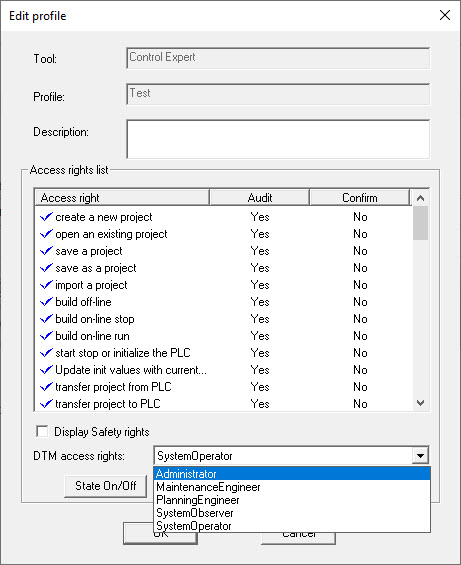Click the access list scrollbar thumb
This screenshot has width=461, height=565.
[x=420, y=223]
